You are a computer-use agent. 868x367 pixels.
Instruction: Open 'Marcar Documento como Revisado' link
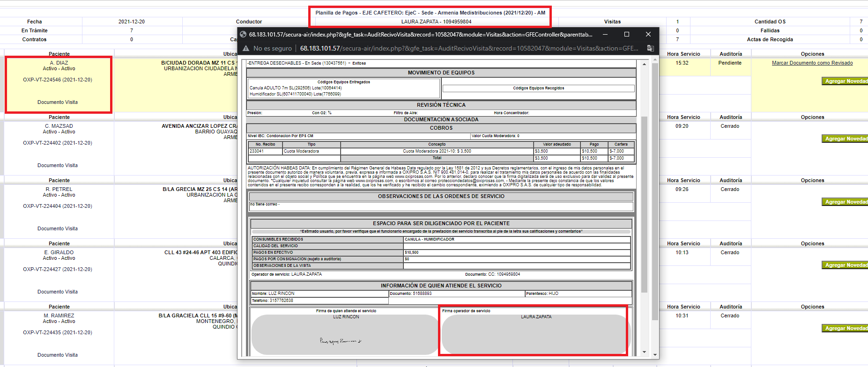tap(812, 63)
